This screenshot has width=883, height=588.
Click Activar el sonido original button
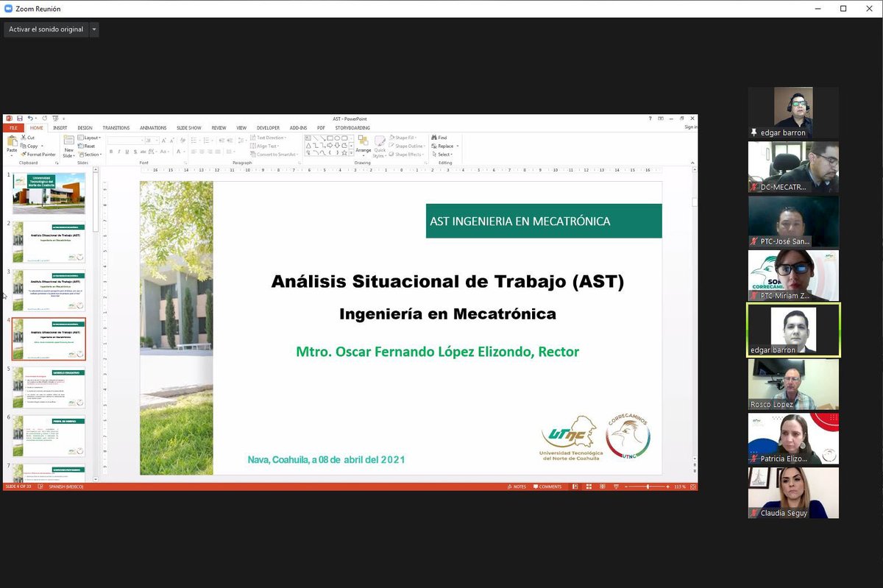(x=46, y=29)
